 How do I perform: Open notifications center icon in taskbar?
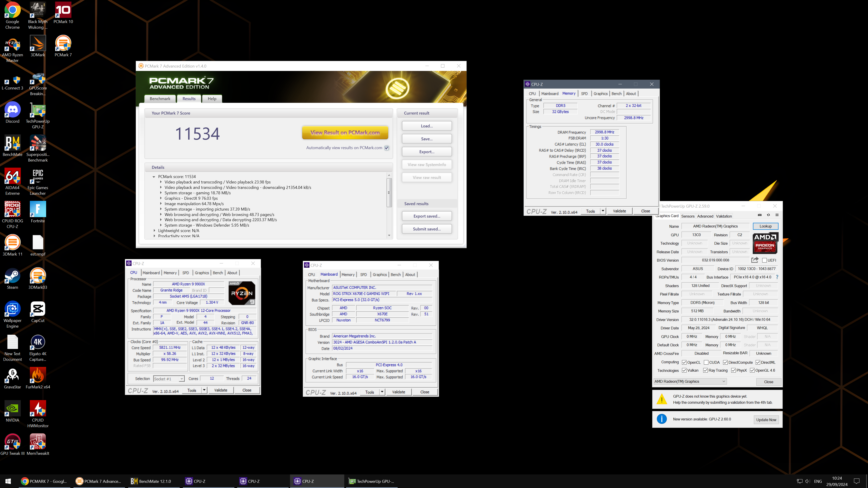coord(857,481)
